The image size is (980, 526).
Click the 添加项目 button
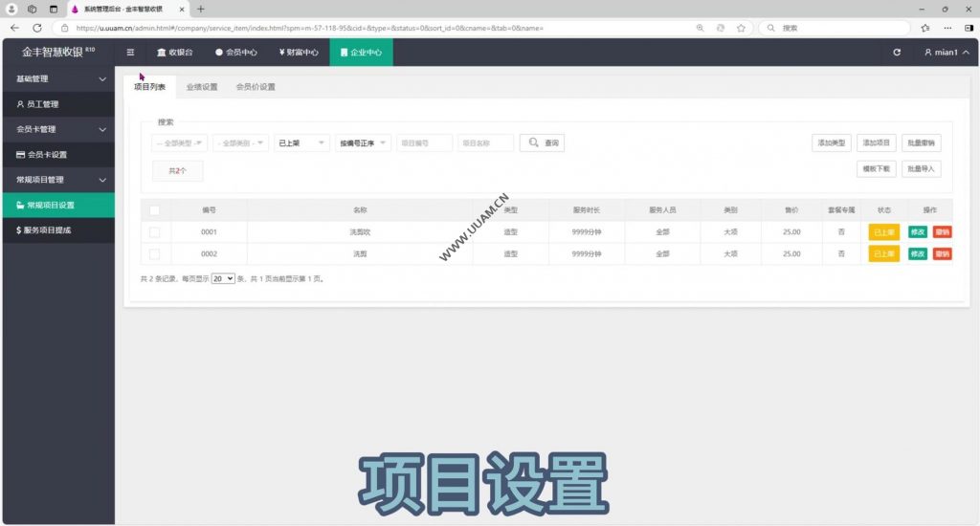(x=876, y=143)
